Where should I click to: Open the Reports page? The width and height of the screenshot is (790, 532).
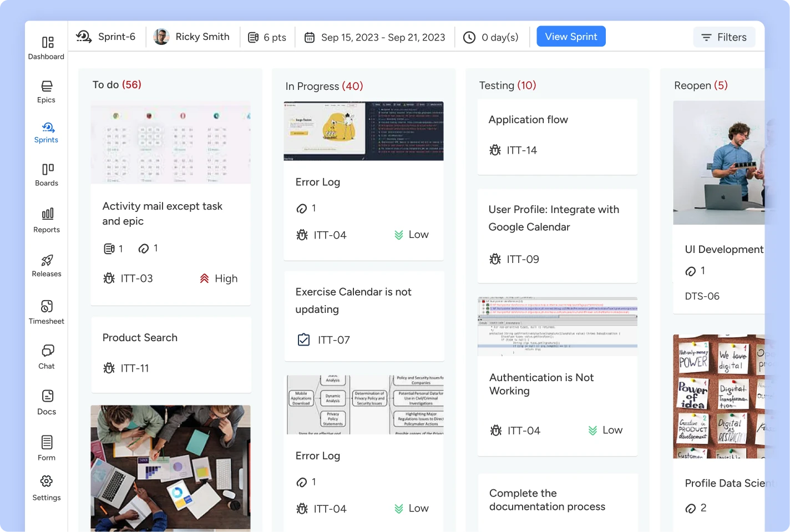[47, 220]
